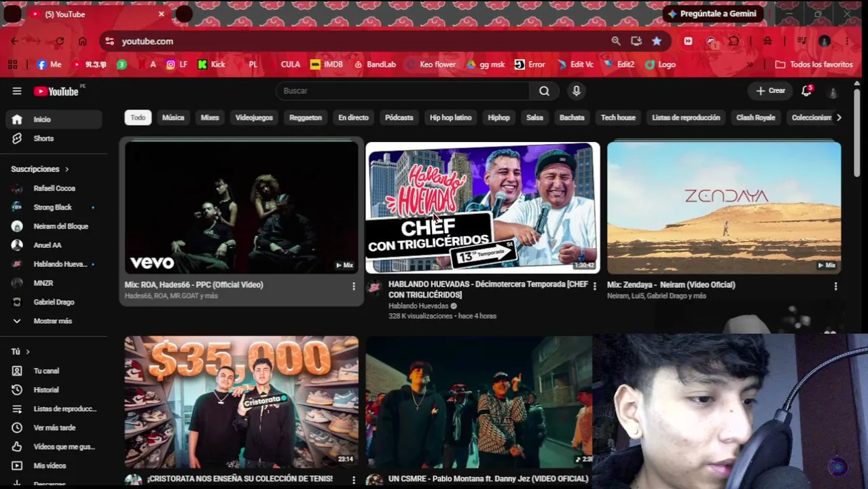Open the YouTube hamburger guide menu

tap(17, 91)
